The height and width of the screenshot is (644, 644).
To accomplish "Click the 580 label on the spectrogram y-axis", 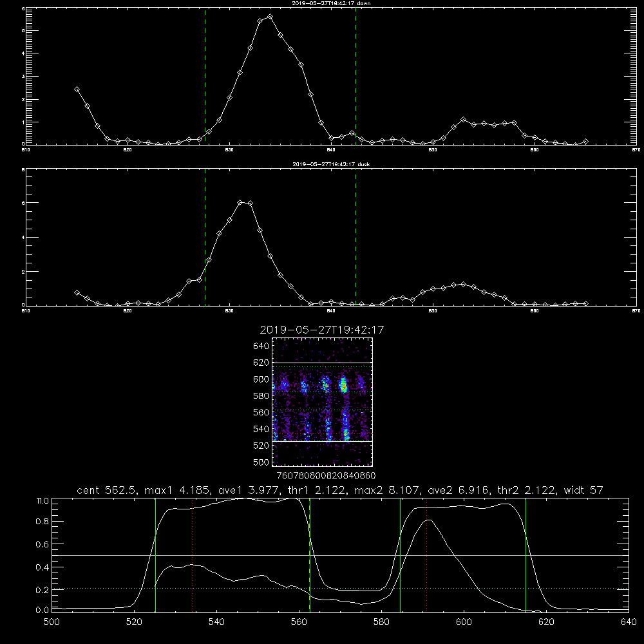I will (x=261, y=396).
